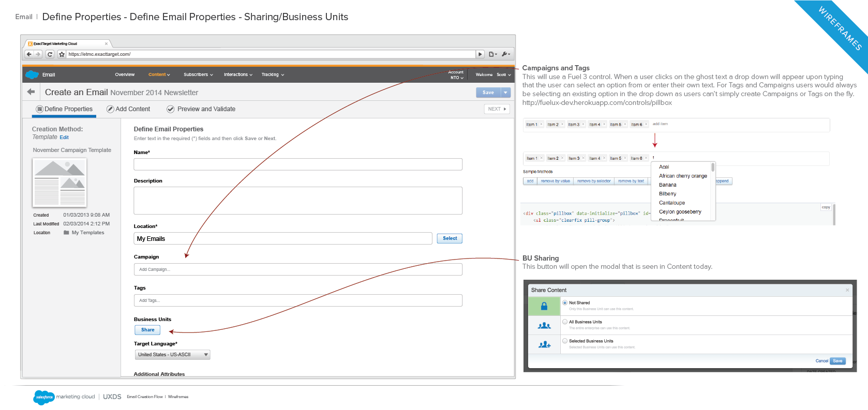Click the back arrow beside Create an Email

coord(31,92)
